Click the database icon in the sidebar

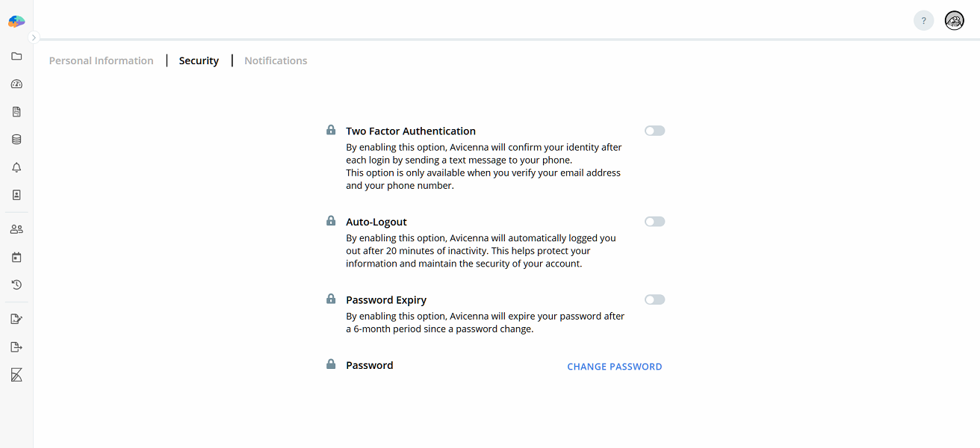click(x=16, y=139)
